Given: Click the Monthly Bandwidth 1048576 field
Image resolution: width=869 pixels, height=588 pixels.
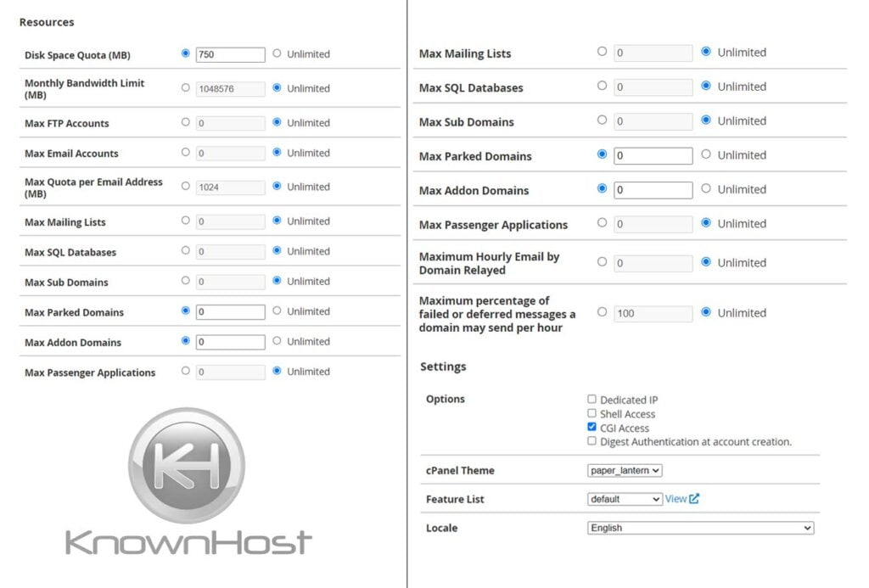Looking at the screenshot, I should coord(231,89).
